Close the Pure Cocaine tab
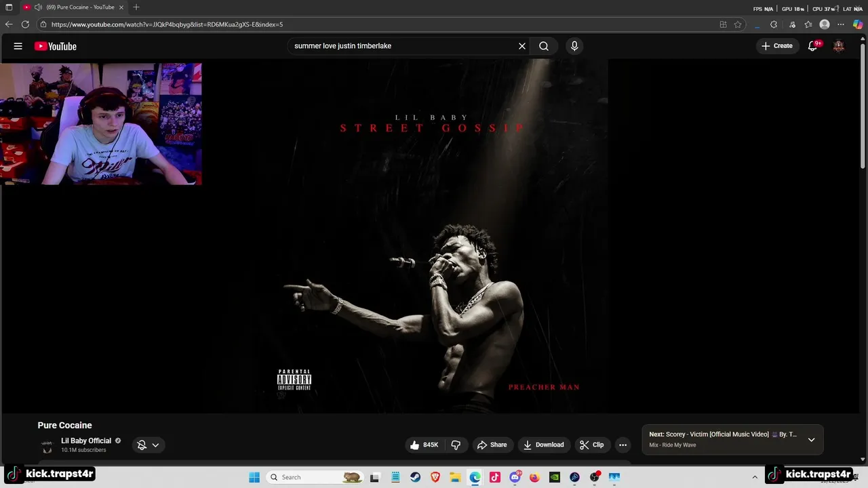The height and width of the screenshot is (488, 868). coord(121,7)
